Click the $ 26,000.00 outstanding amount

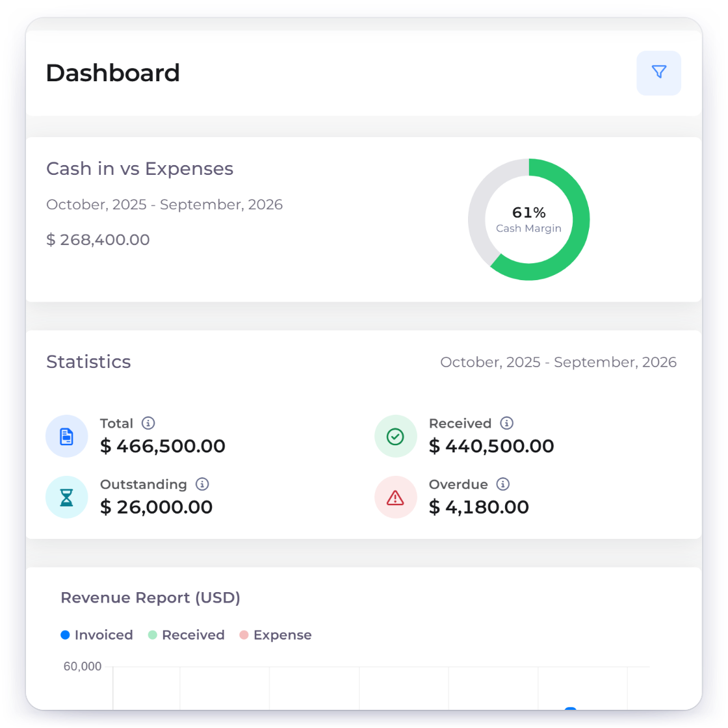(157, 506)
